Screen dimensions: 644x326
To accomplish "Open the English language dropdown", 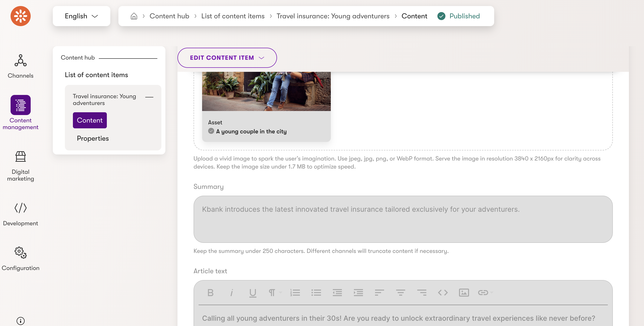I will click(81, 16).
